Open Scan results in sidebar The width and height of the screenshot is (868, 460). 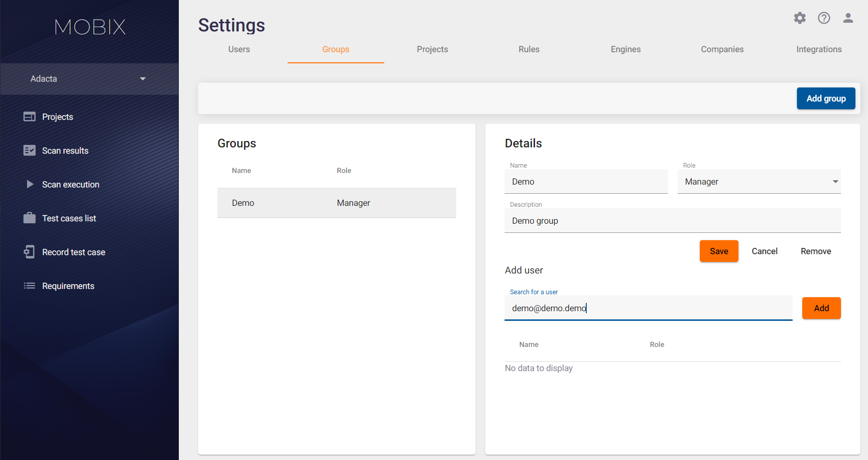click(x=65, y=151)
